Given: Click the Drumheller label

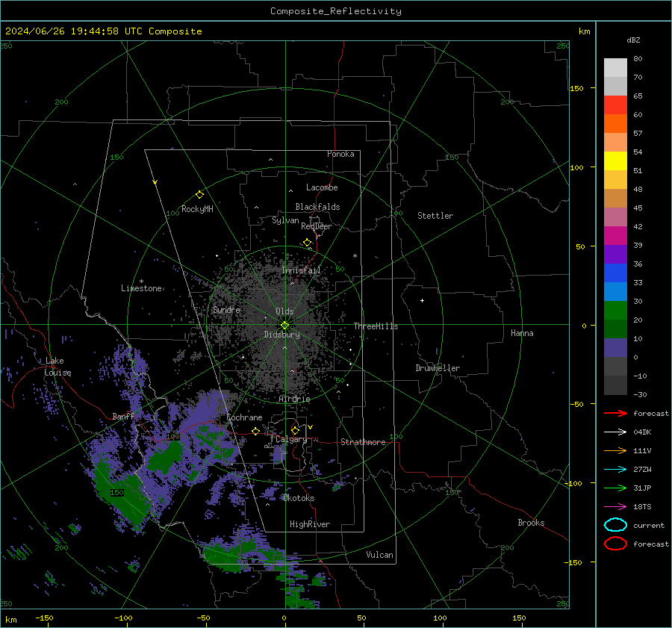Looking at the screenshot, I should coord(438,368).
